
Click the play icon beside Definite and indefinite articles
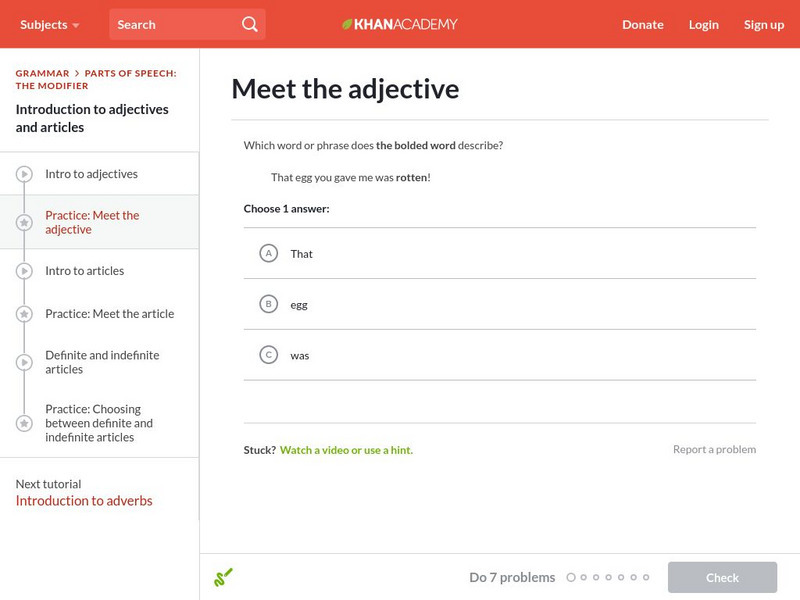click(x=23, y=360)
